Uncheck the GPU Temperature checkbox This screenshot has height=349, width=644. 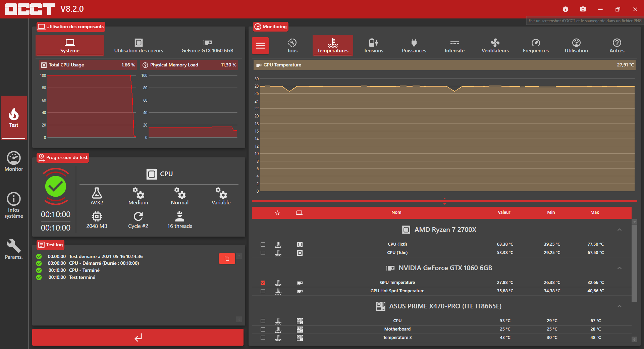[263, 283]
